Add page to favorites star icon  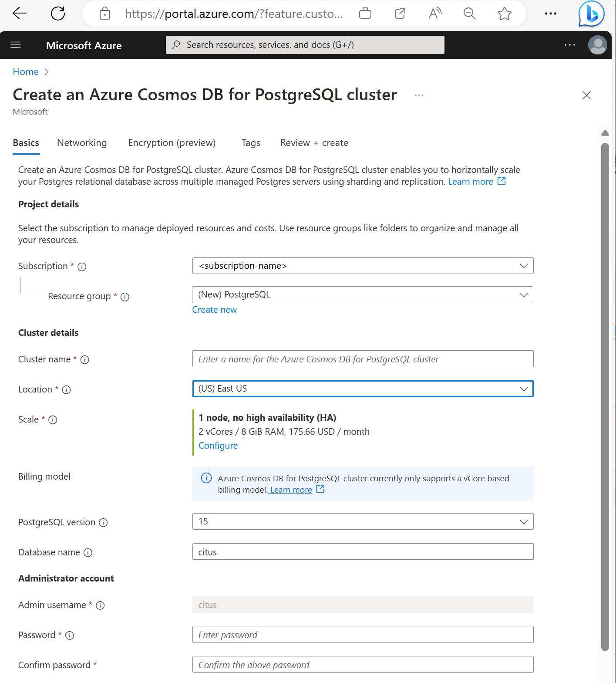pos(504,14)
